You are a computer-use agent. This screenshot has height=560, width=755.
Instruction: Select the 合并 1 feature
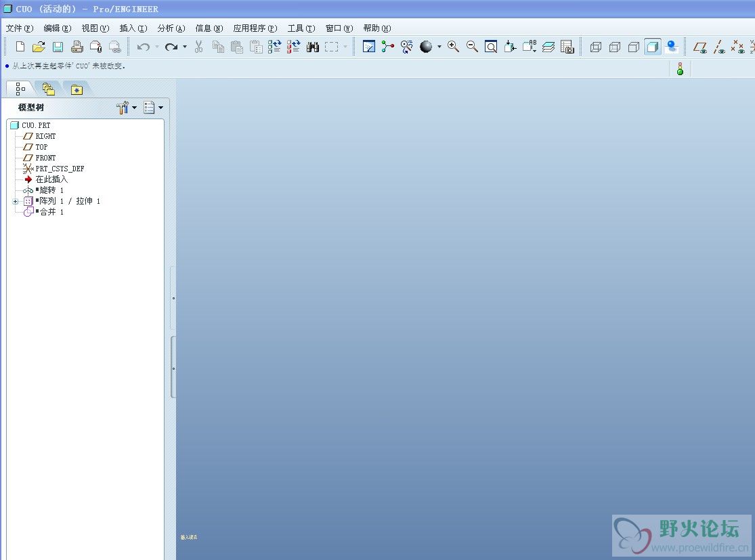[43, 212]
